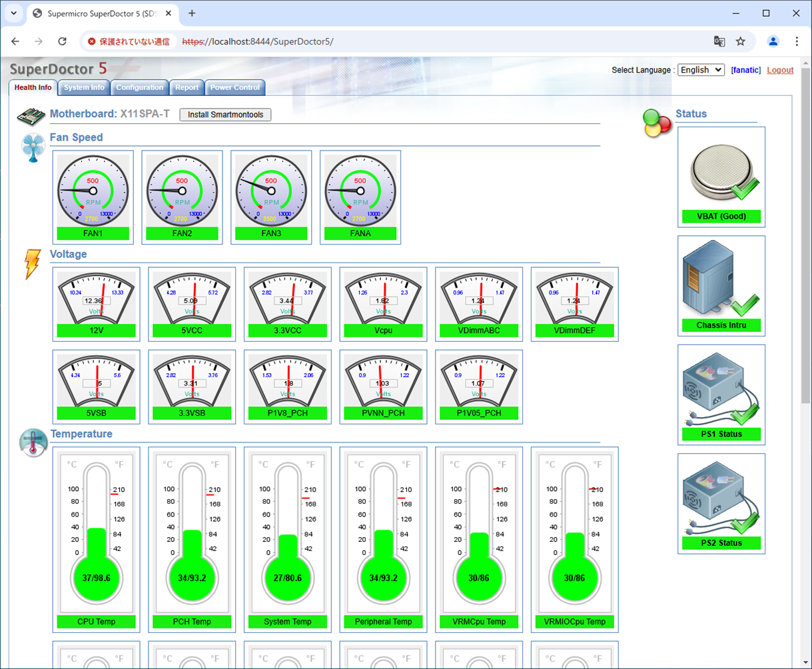This screenshot has width=812, height=669.
Task: Click the Vcpu voltage gauge
Action: (x=384, y=304)
